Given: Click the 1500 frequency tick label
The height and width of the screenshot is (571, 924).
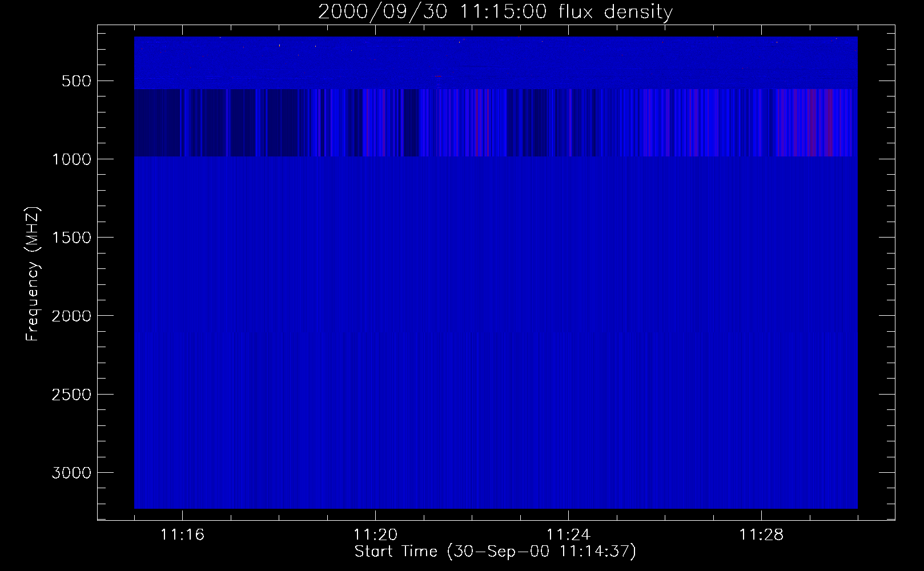Looking at the screenshot, I should pyautogui.click(x=71, y=238).
